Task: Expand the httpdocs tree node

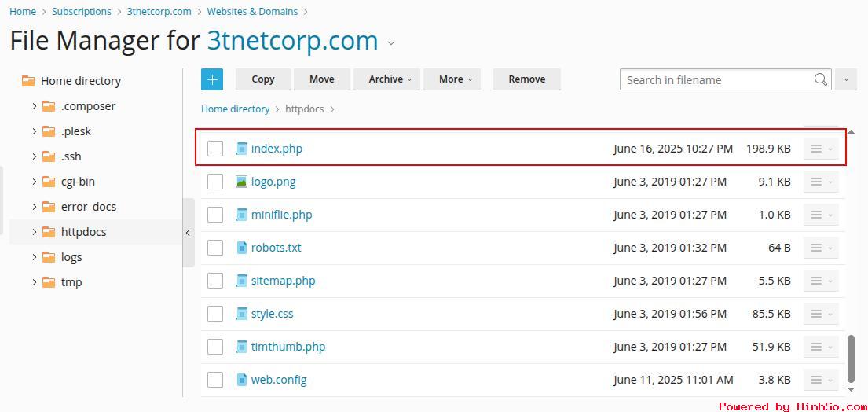Action: coord(35,231)
